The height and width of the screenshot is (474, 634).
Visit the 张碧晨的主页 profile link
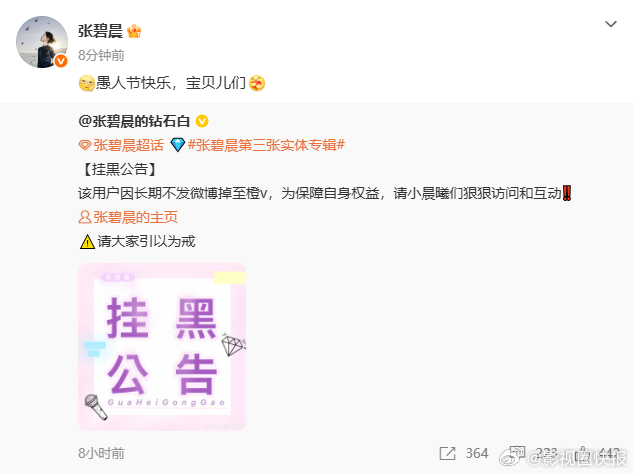pyautogui.click(x=128, y=217)
